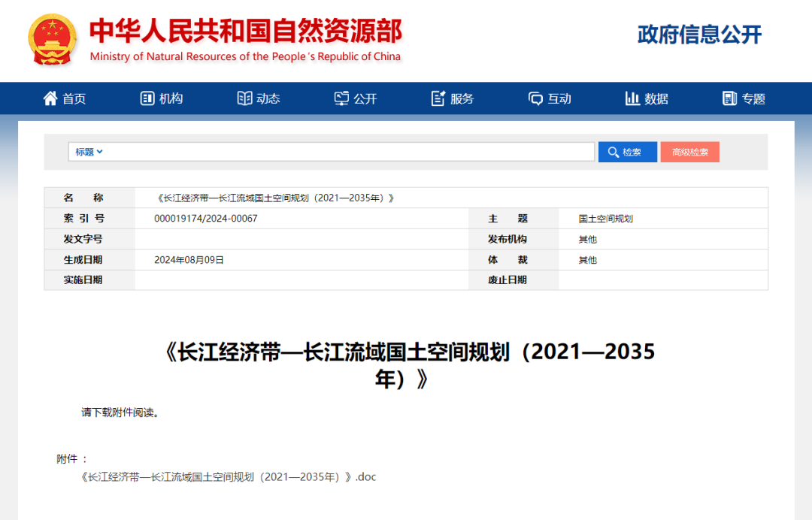Select the 机构 organization icon
This screenshot has height=520, width=812.
146,98
